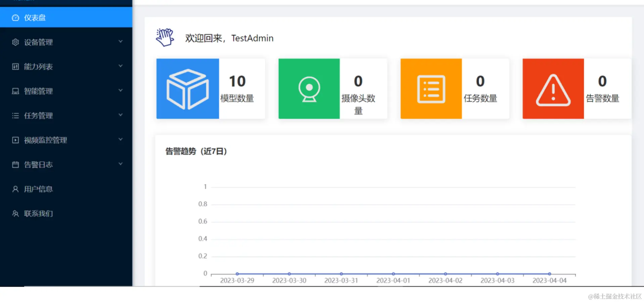Image resolution: width=644 pixels, height=302 pixels.
Task: Click the 摄像头数量 label
Action: point(358,104)
